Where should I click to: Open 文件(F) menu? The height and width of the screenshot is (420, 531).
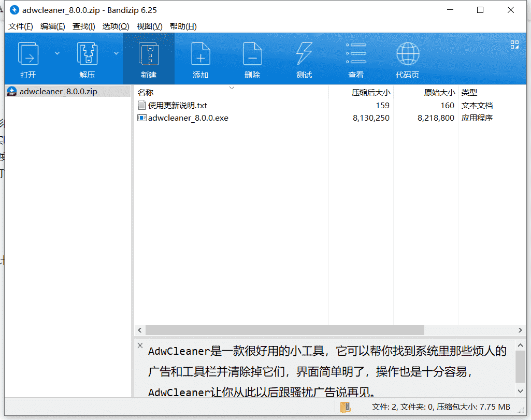tap(20, 26)
